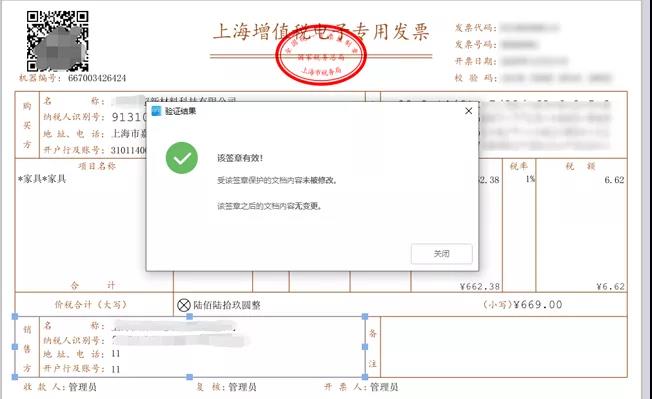Click the tax total ¥6.62
652x399 pixels.
(610, 286)
